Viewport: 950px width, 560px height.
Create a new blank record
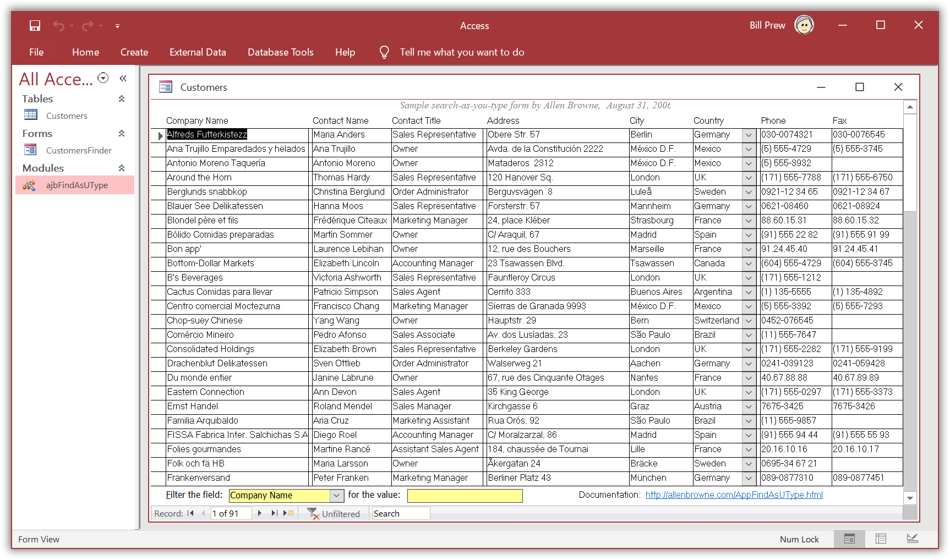(x=289, y=513)
